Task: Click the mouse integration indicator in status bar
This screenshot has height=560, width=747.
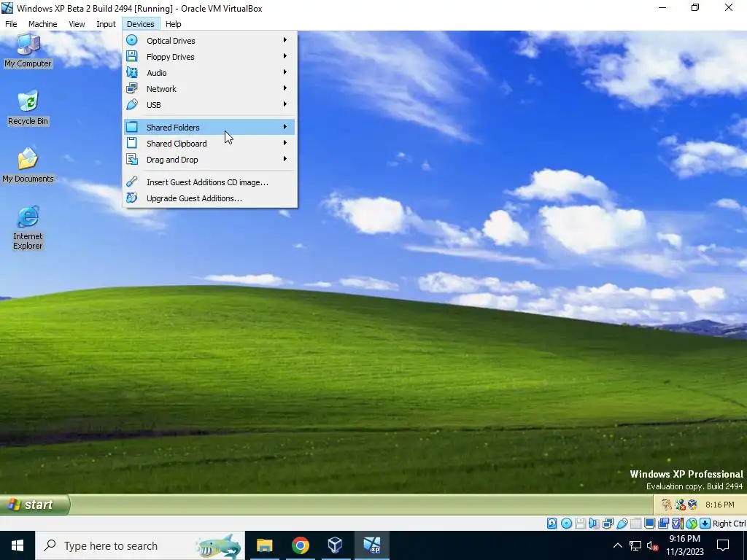Action: click(692, 524)
